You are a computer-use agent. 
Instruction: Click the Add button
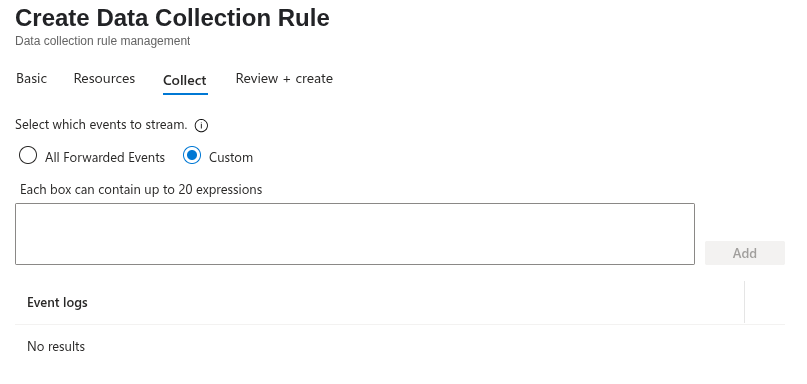tap(745, 253)
